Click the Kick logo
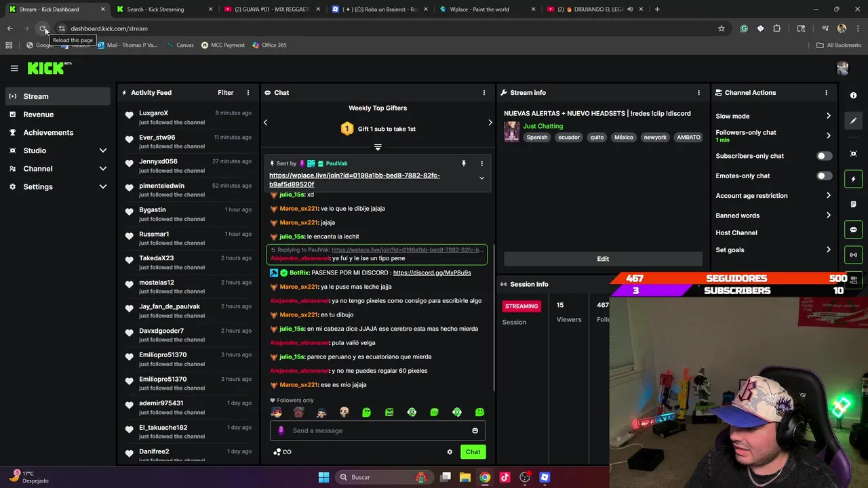The width and height of the screenshot is (868, 488). (49, 68)
